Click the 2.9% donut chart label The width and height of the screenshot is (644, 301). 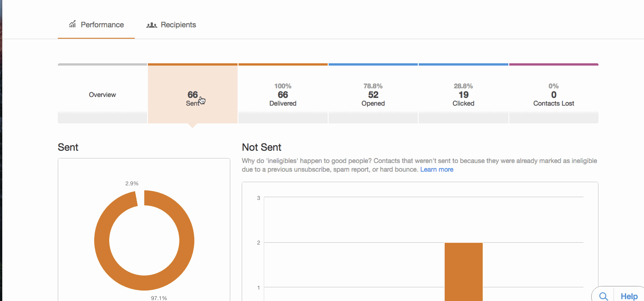[x=132, y=184]
